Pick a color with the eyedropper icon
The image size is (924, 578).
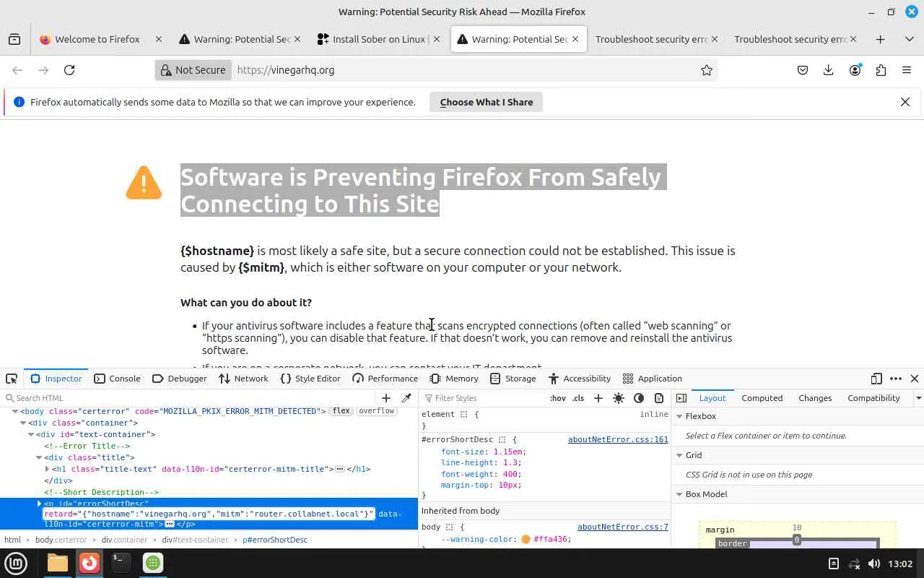(x=406, y=398)
